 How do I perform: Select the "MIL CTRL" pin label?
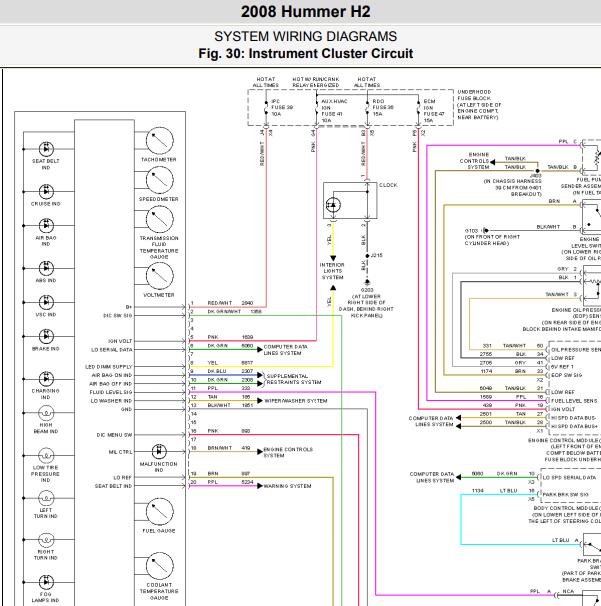point(121,452)
